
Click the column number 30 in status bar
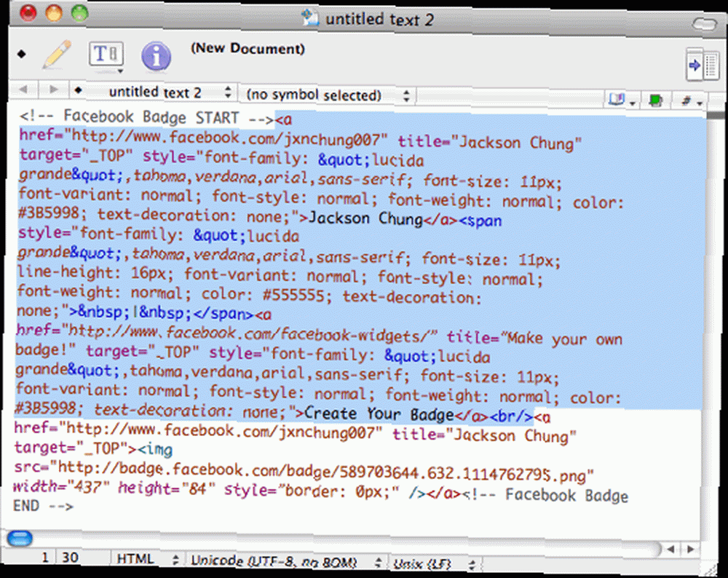coord(70,557)
